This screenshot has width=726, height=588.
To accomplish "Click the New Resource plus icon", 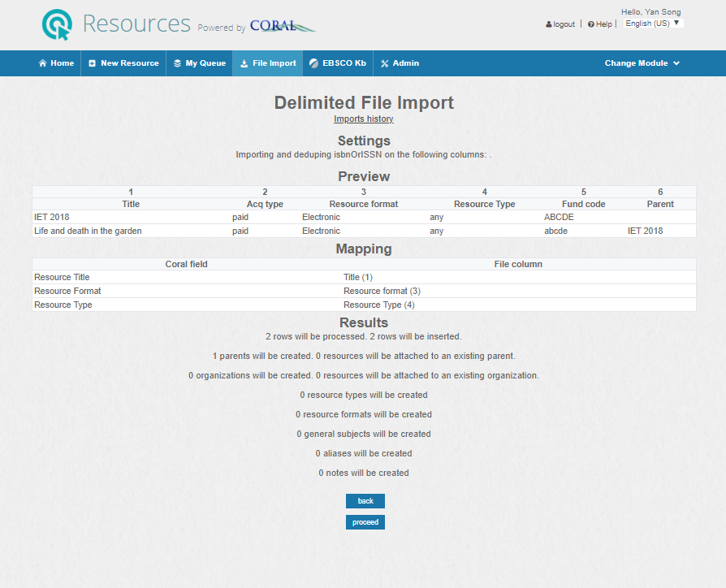I will point(92,63).
